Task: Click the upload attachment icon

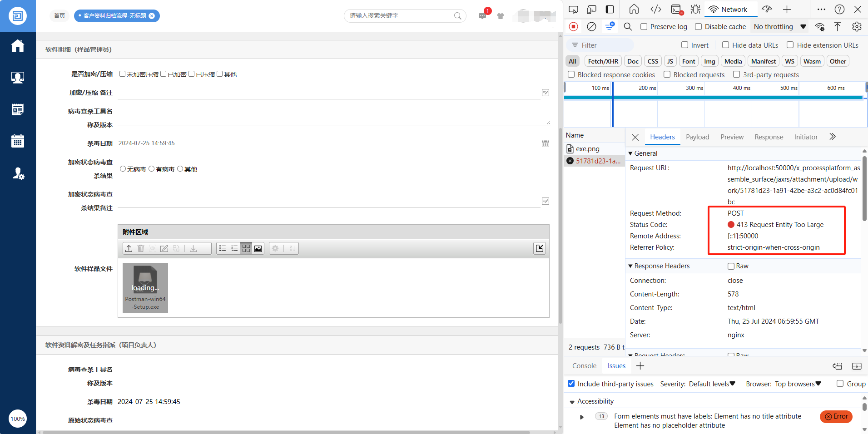Action: click(x=129, y=248)
